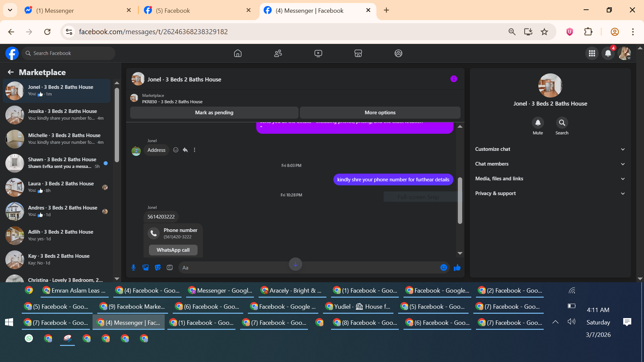Screen dimensions: 644x362
Task: Search in conversation using magnifier icon
Action: pos(562,123)
